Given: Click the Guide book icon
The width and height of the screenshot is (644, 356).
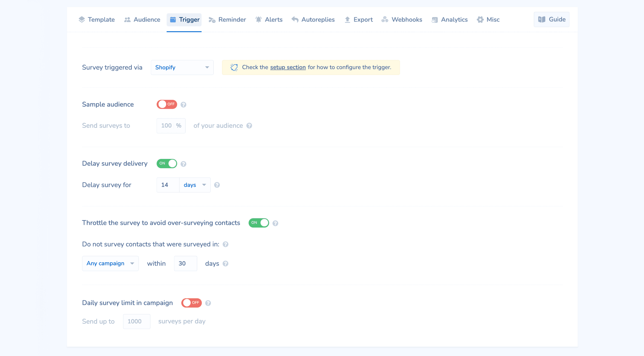Looking at the screenshot, I should pos(542,19).
